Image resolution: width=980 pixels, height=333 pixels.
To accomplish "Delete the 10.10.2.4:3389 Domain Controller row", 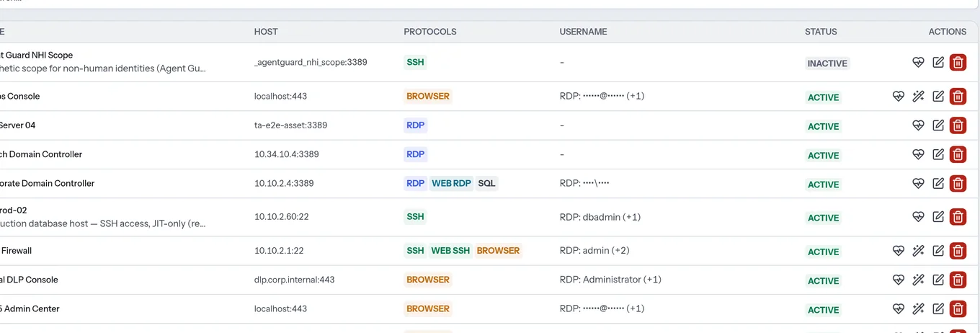I will 958,183.
